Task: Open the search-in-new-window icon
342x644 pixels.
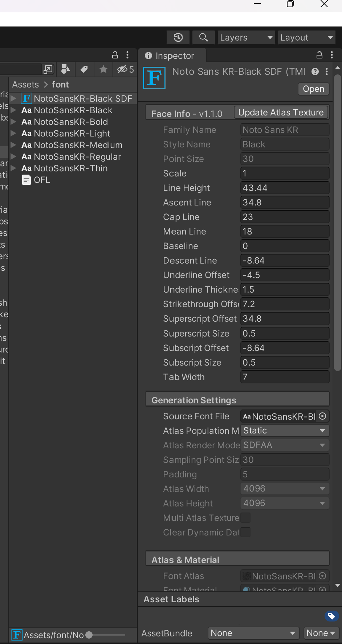Action: (x=48, y=69)
